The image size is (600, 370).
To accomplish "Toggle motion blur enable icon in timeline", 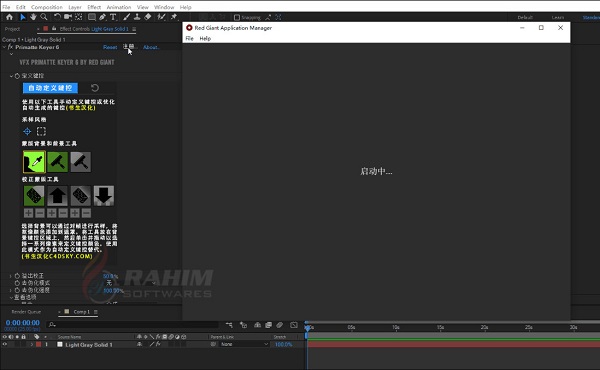I will point(280,325).
